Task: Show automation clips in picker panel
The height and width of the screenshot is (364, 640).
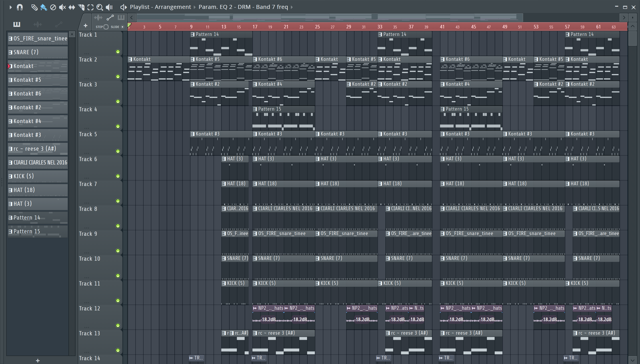Action: (58, 24)
